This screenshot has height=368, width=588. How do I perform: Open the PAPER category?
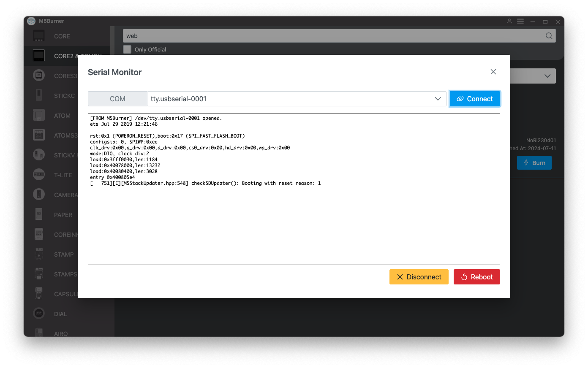pyautogui.click(x=63, y=215)
